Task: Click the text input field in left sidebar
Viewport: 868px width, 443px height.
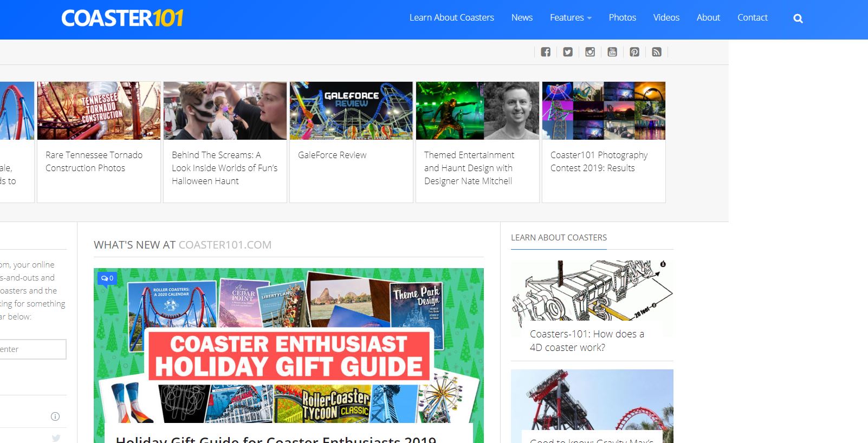Action: pos(33,349)
